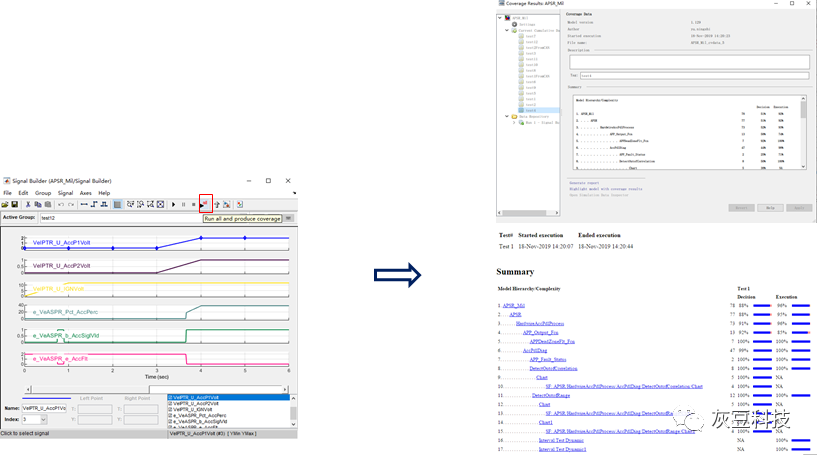Open the Active Group dropdown arrow
Screen dimensions: 817x455
tap(289, 217)
